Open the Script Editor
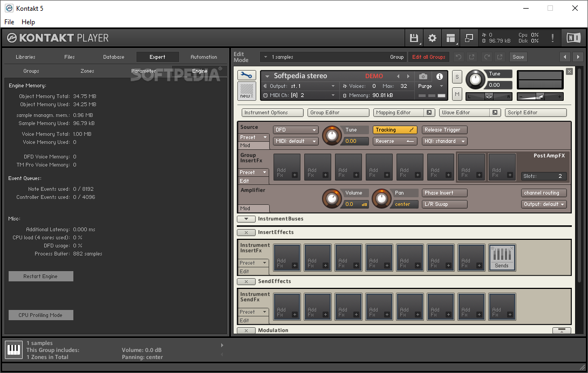 click(536, 113)
